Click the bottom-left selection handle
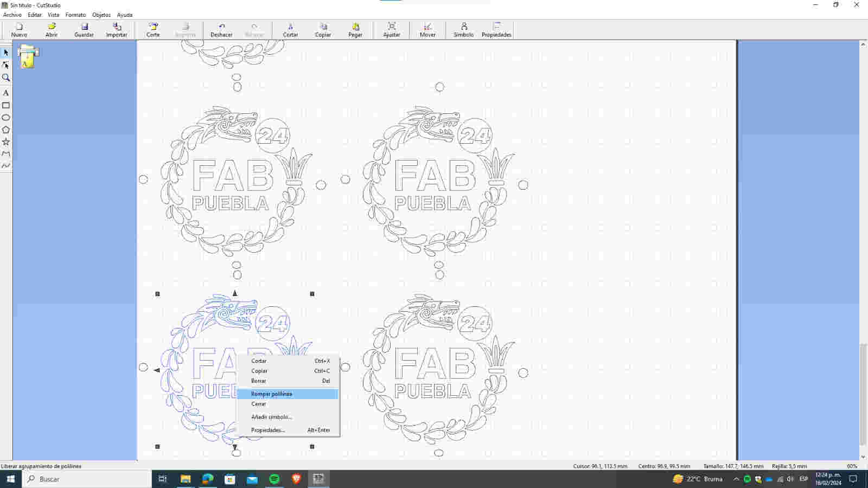The width and height of the screenshot is (868, 488). tap(158, 447)
